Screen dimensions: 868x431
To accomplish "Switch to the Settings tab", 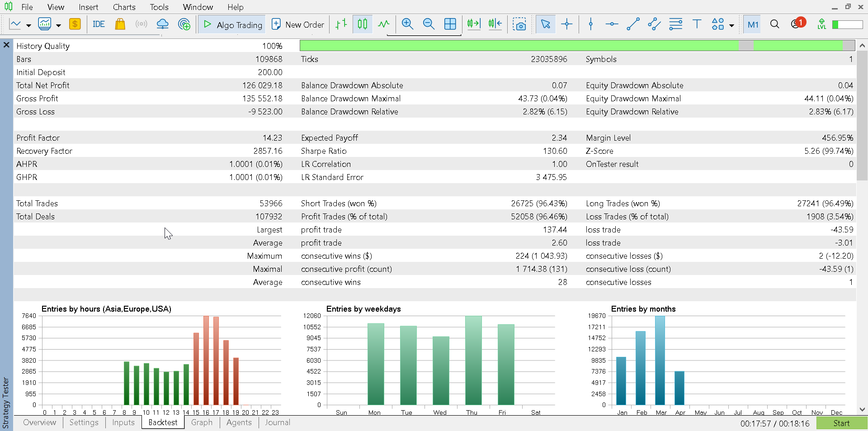I will click(x=84, y=422).
